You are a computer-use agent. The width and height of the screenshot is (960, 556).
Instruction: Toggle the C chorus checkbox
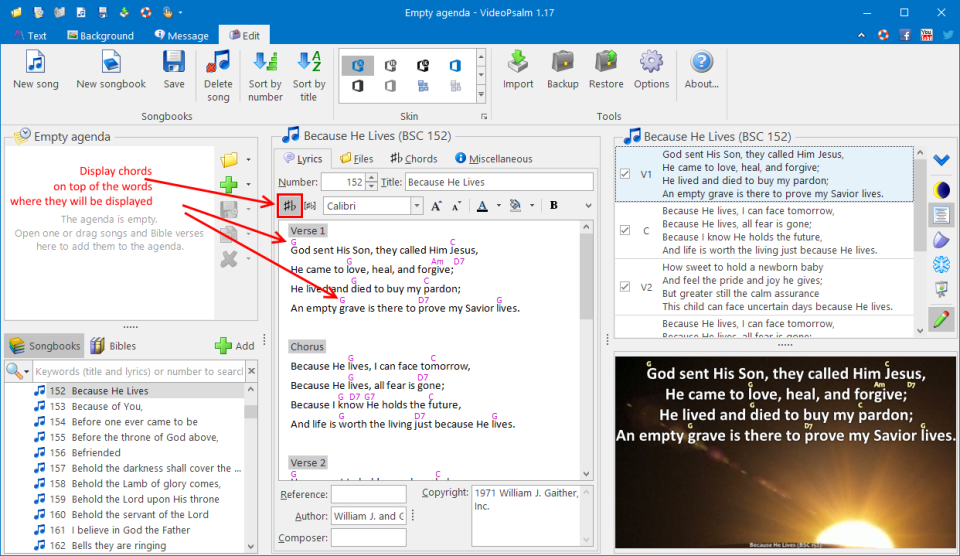[625, 230]
